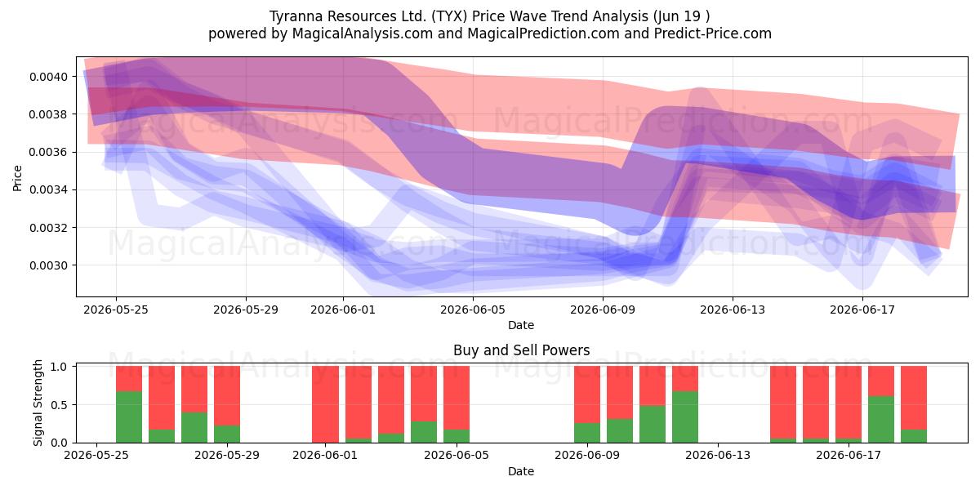This screenshot has height=490, width=980.
Task: Click the all-red bar at 2026-06-01
Action: (x=325, y=404)
